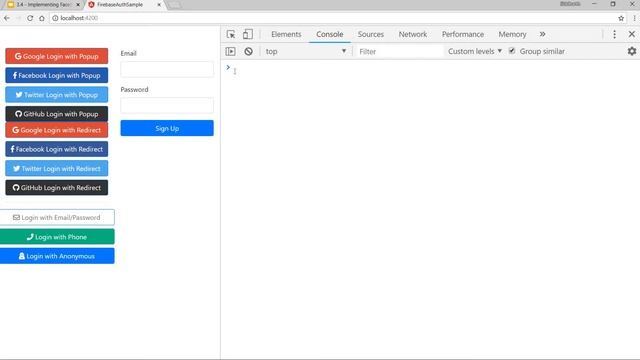
Task: Open the Sources tab
Action: click(x=371, y=34)
